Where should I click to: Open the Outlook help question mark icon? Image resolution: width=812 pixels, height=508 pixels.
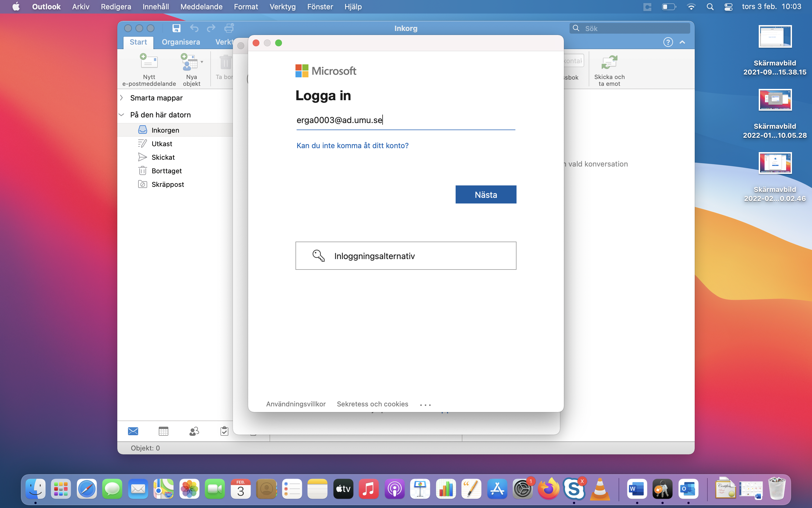point(668,42)
